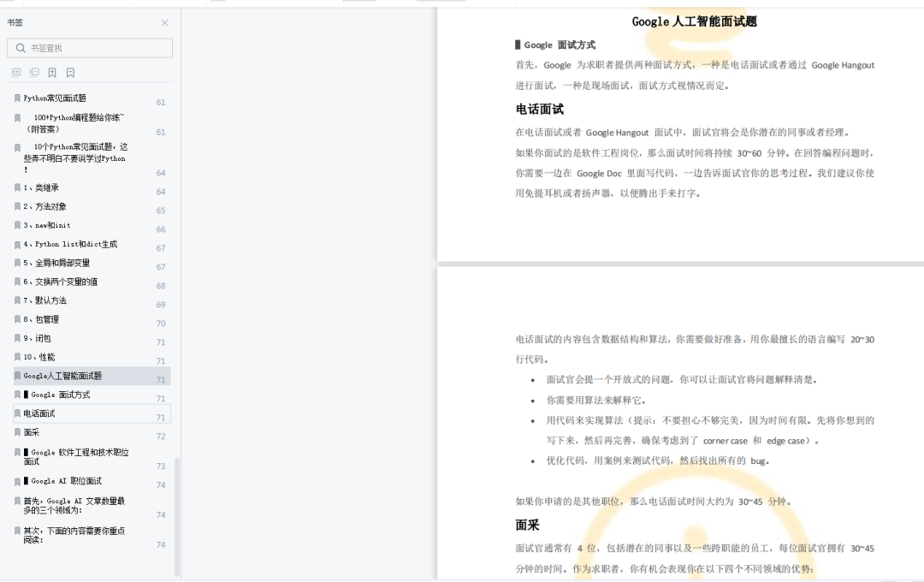
Task: Click page number 70 beside 8、包管理
Action: pos(161,324)
